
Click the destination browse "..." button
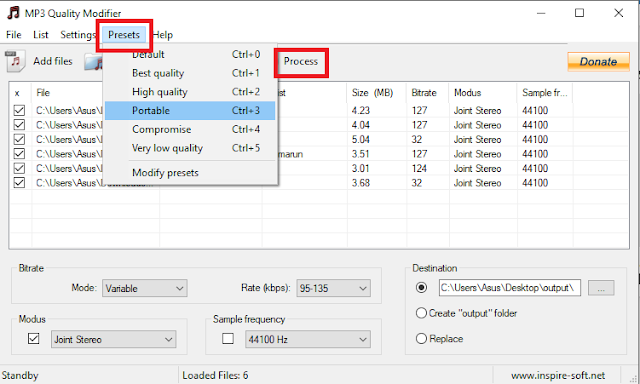[601, 288]
